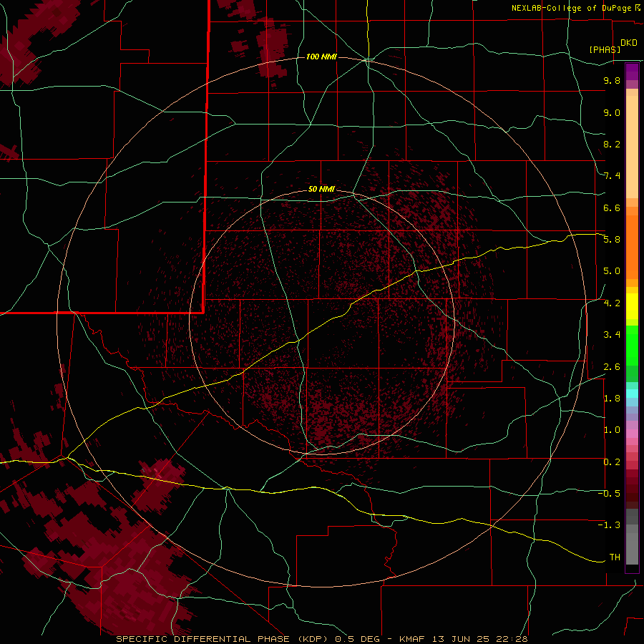
Task: Click the 'TH' label on the color scale
Action: click(615, 557)
